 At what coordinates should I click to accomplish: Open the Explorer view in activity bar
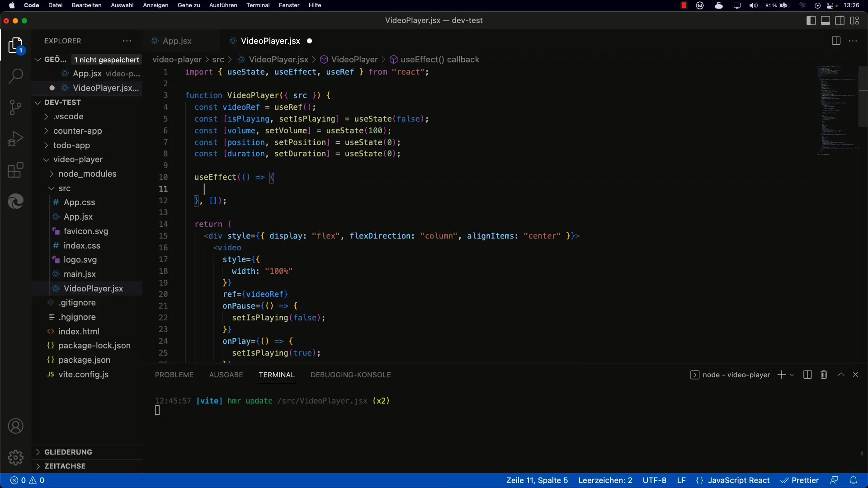coord(15,45)
